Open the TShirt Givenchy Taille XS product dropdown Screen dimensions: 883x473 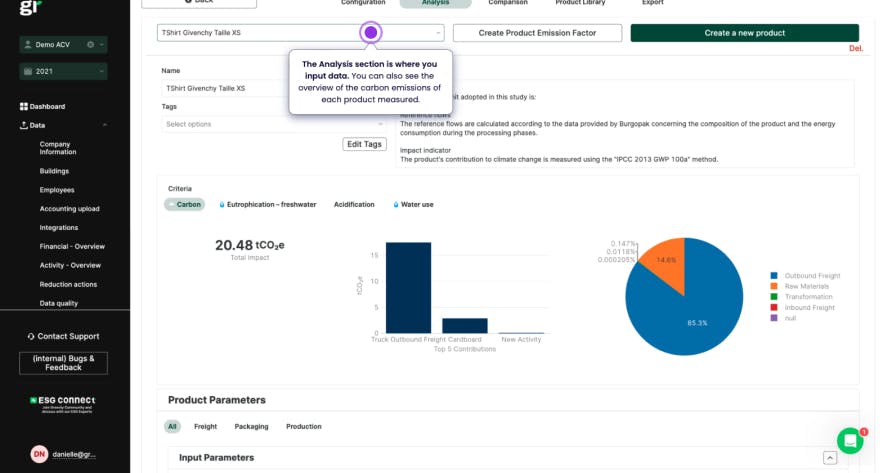300,33
